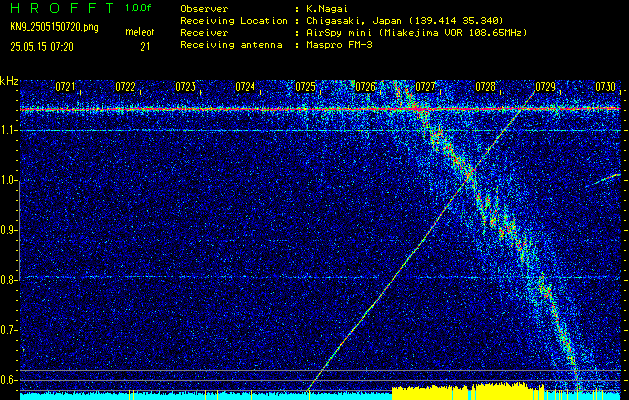Click the Receiver label

[x=204, y=33]
